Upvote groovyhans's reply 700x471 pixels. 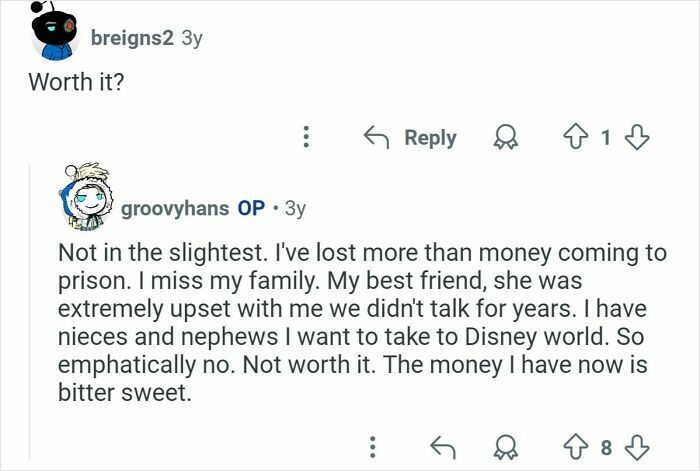pos(573,444)
